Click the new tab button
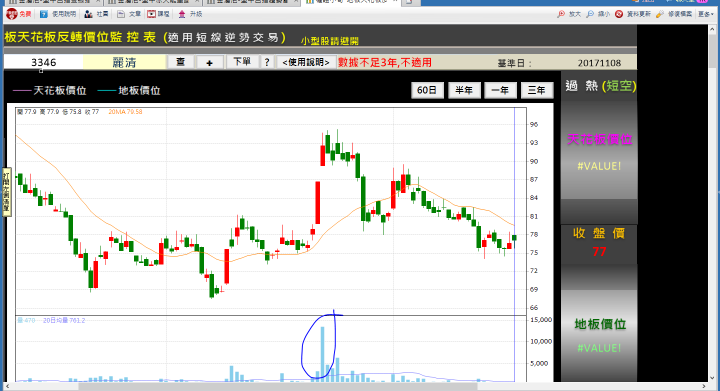This screenshot has width=720, height=391. (410, 2)
